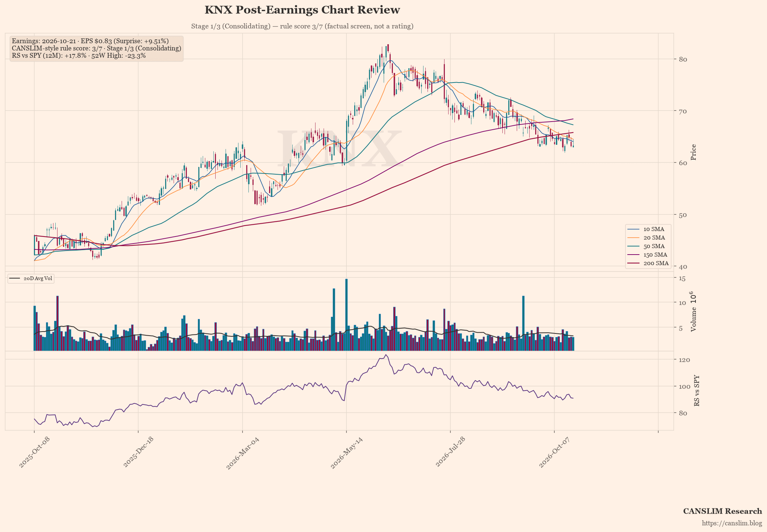The image size is (767, 532).
Task: Click the volume axis value 10
Action: click(682, 303)
